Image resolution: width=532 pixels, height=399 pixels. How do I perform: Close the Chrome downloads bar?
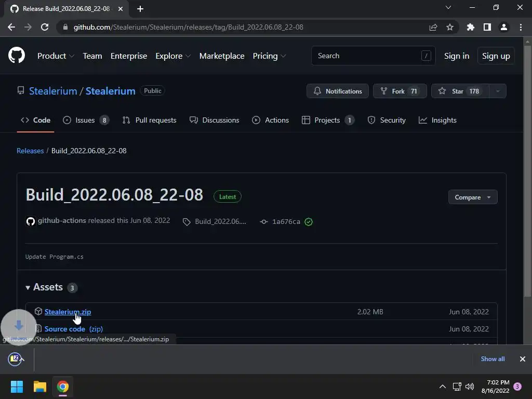523,358
